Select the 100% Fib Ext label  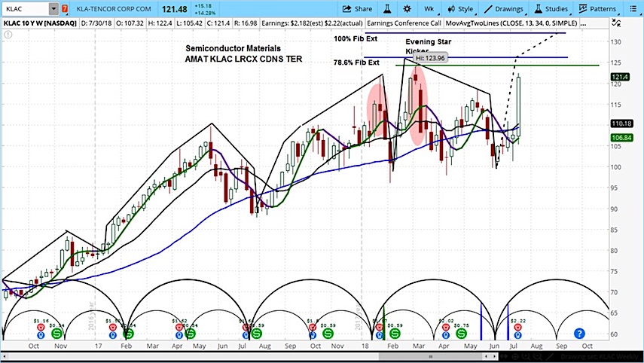(x=356, y=38)
